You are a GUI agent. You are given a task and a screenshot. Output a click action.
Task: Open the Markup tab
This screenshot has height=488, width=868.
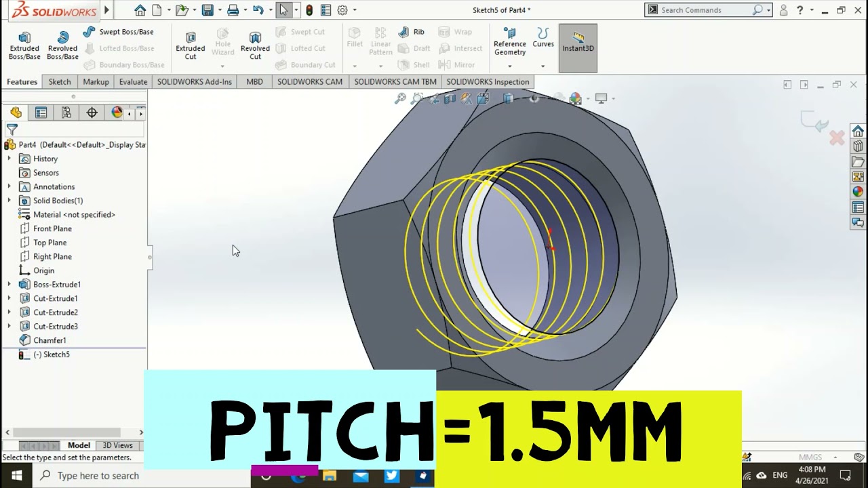click(x=96, y=82)
